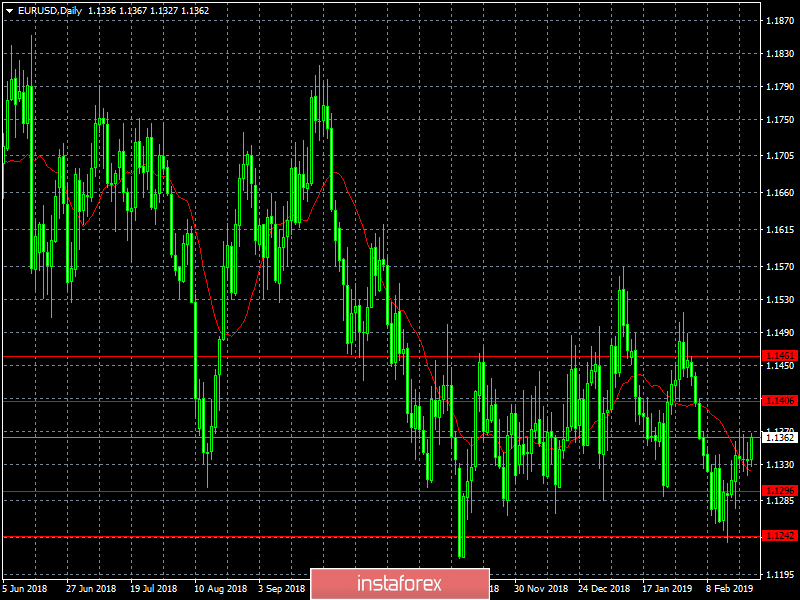This screenshot has height=600, width=800.
Task: Select the high value 1.1367 in header
Action: (133, 11)
